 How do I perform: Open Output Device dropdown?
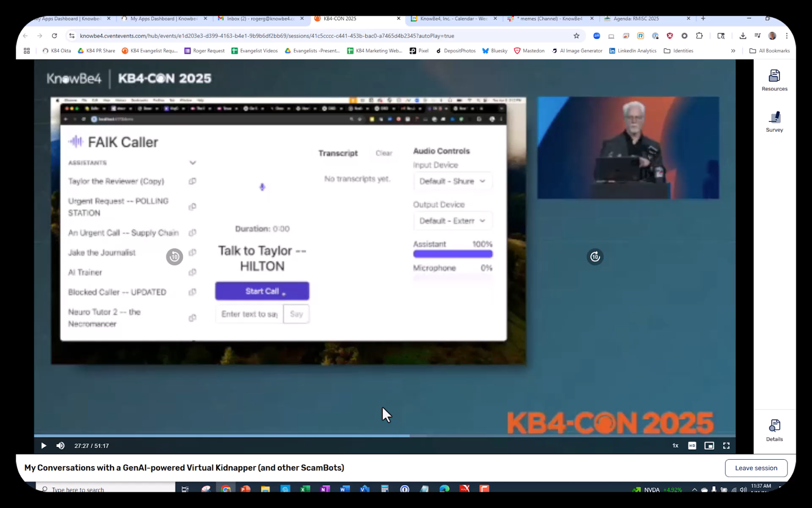[x=453, y=221]
